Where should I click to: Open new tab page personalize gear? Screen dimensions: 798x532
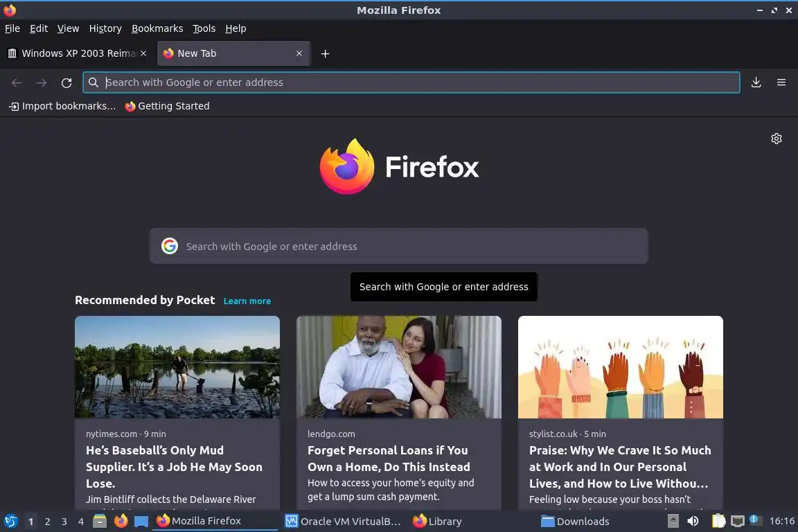[x=776, y=139]
